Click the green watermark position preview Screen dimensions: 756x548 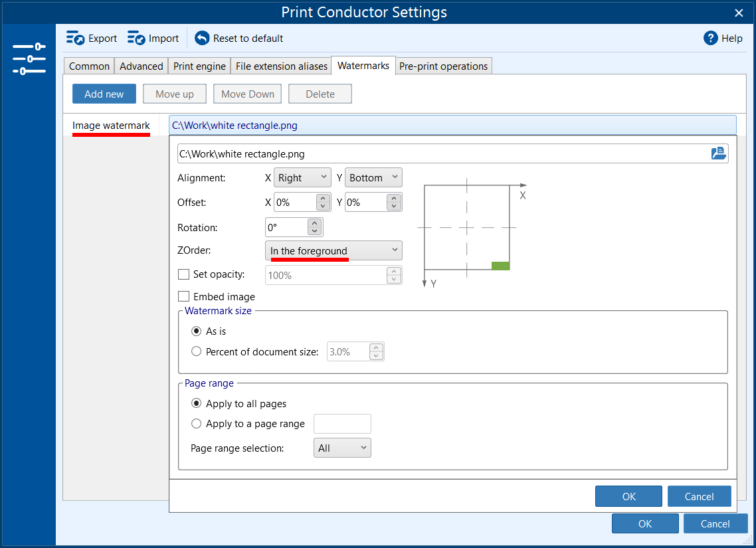pyautogui.click(x=500, y=266)
